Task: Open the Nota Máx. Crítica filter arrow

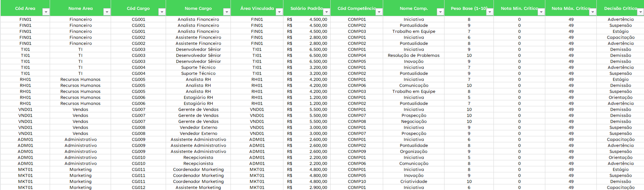Action: click(x=593, y=12)
